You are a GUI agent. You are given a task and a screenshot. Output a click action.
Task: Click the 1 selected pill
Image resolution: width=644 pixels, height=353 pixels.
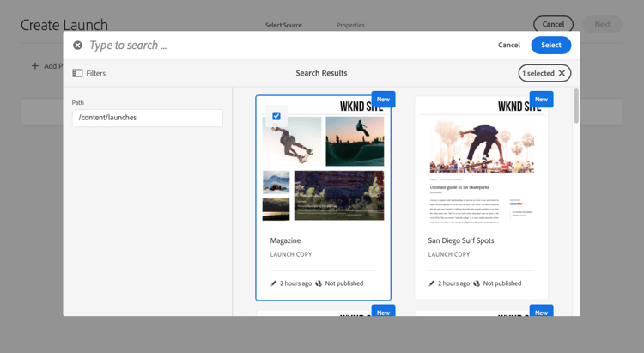(544, 73)
